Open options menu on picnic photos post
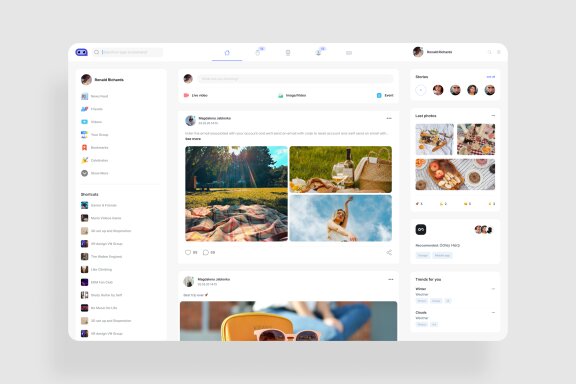This screenshot has width=576, height=384. [x=389, y=118]
